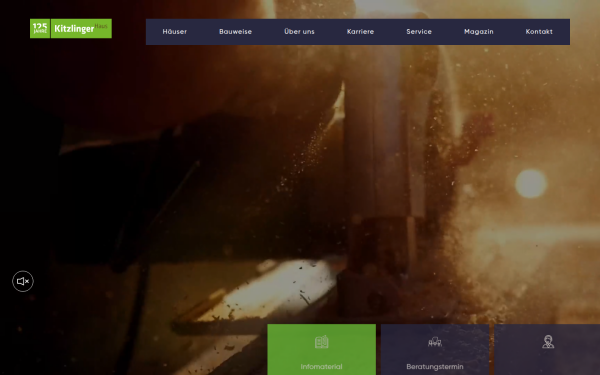The height and width of the screenshot is (375, 600).
Task: Click the meeting group icon above Beratungstermin
Action: point(435,342)
